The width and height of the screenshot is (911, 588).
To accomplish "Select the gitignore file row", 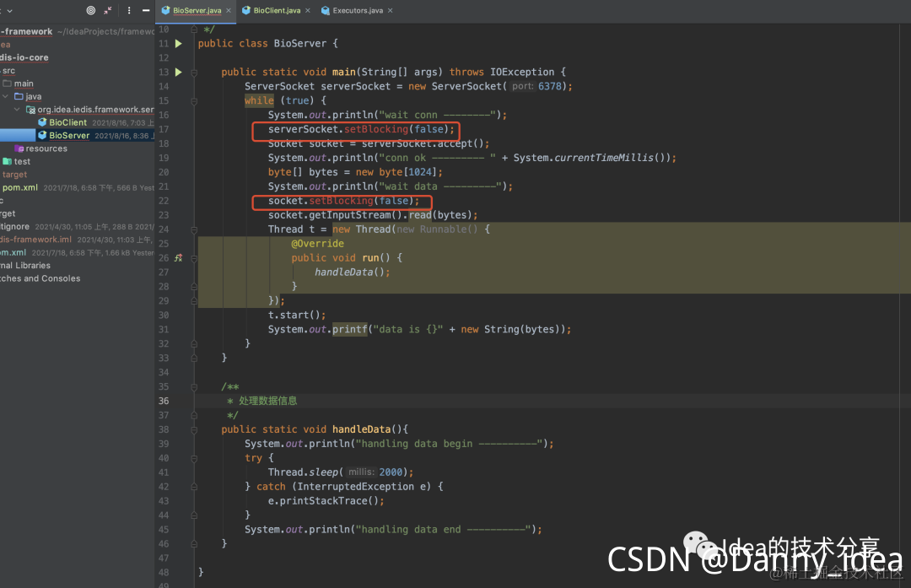I will click(x=78, y=227).
